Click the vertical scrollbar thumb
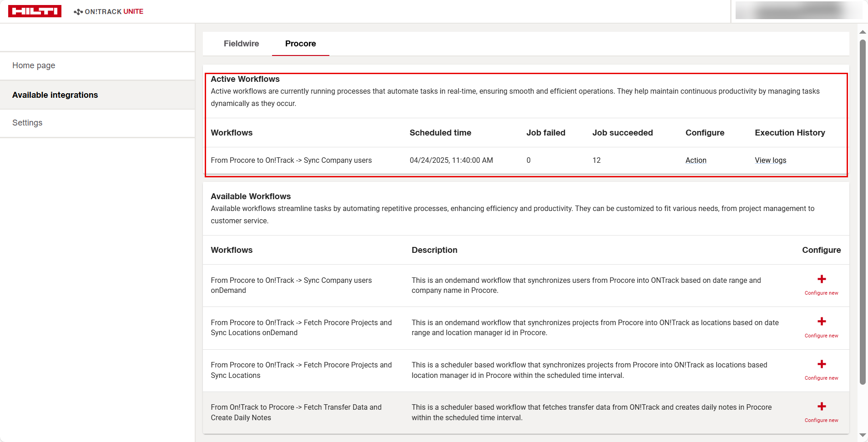 pyautogui.click(x=863, y=212)
